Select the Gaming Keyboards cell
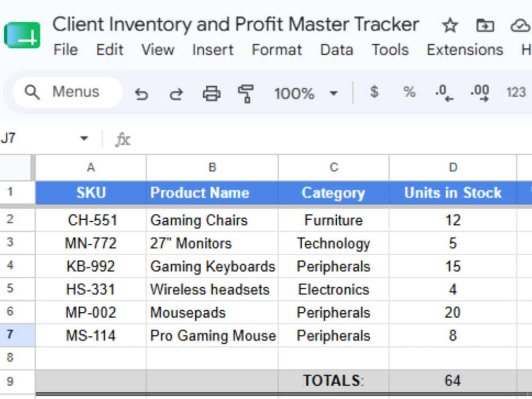Viewport: 532px width, 399px height. pos(212,267)
